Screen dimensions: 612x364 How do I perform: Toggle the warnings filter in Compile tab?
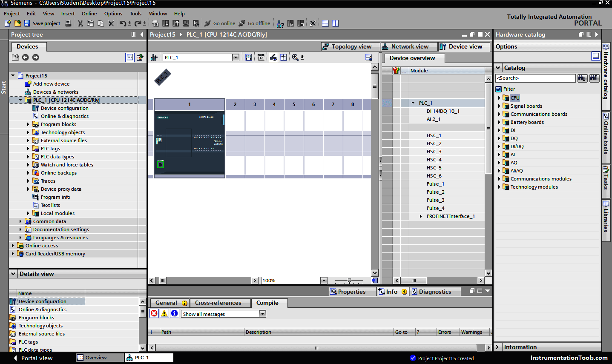[x=164, y=313]
